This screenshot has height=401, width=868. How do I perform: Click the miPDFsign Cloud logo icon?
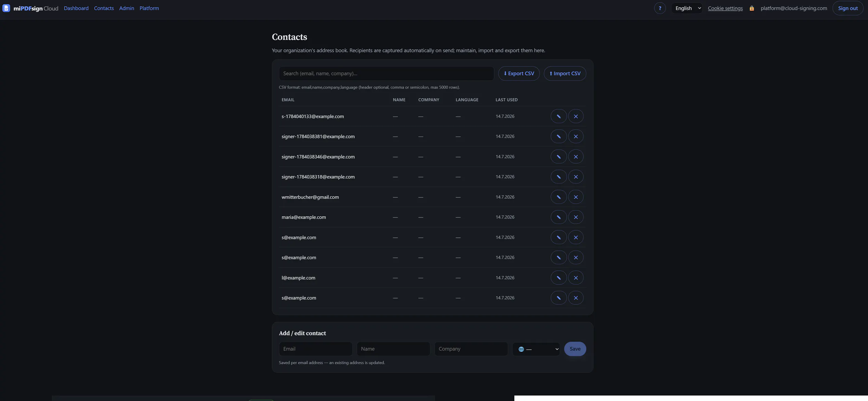click(x=6, y=8)
